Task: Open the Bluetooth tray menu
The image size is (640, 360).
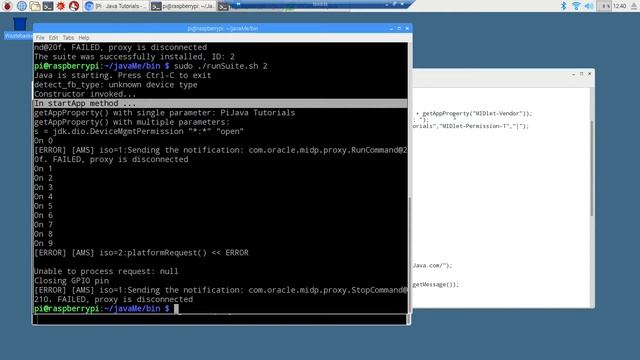Action: (x=564, y=6)
